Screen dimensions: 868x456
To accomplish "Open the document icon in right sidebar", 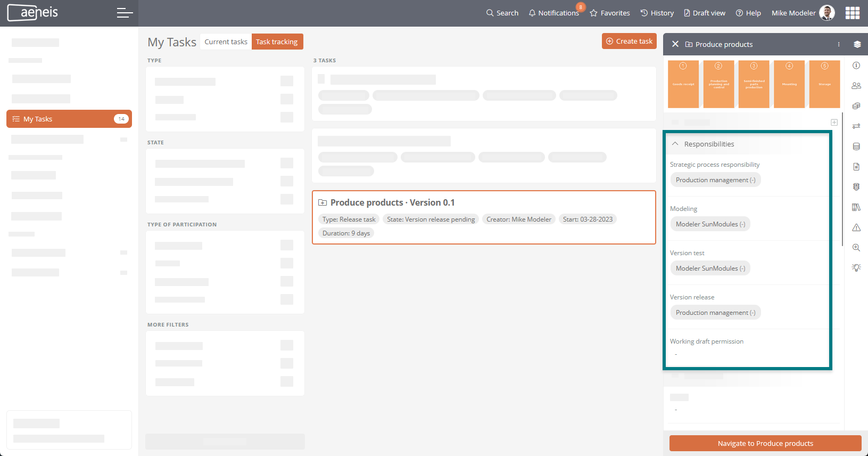I will pos(856,167).
